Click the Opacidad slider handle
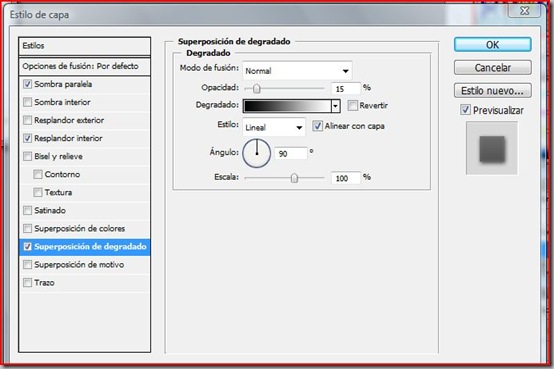This screenshot has width=554, height=369. click(x=257, y=88)
